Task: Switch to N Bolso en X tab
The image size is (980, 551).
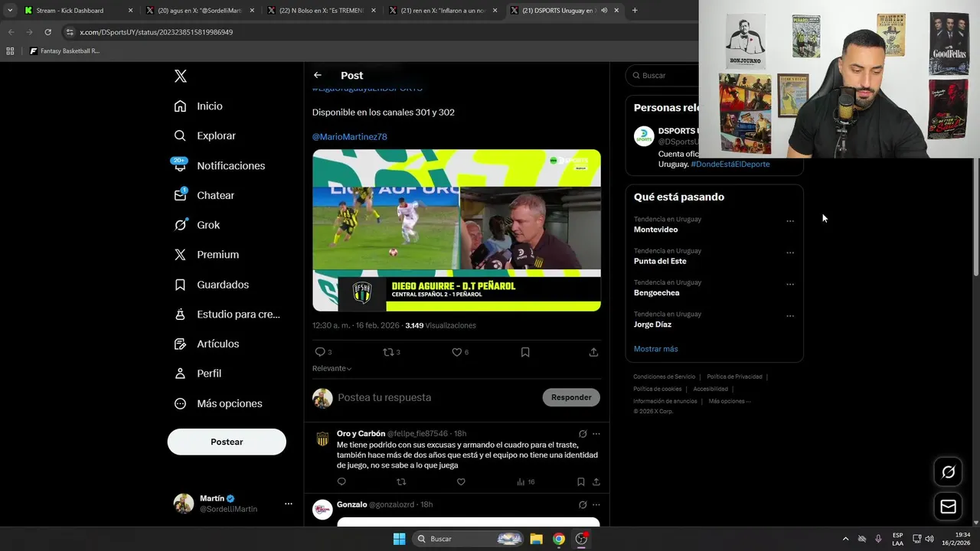Action: 321,11
